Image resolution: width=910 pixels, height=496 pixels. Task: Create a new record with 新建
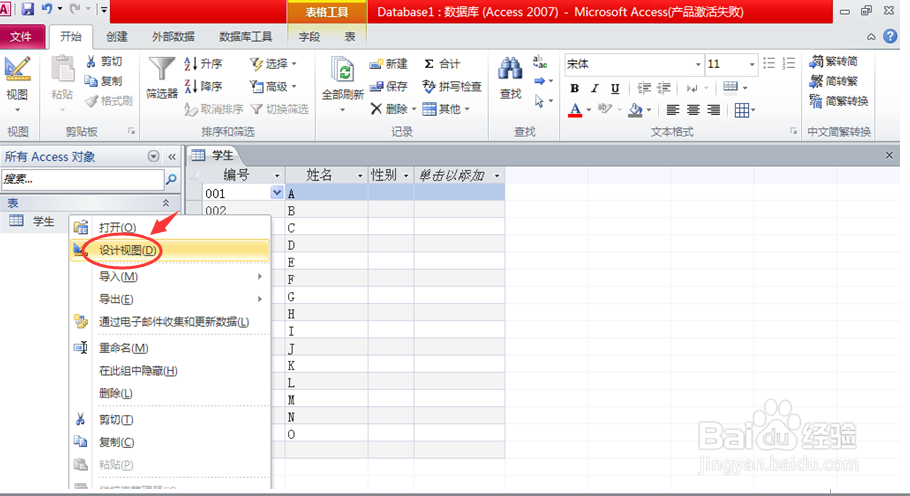click(388, 64)
